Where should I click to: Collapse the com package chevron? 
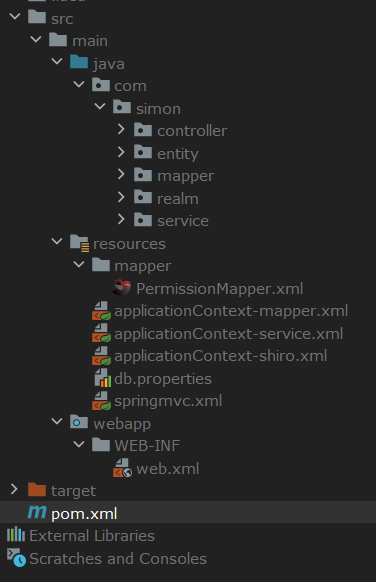[x=79, y=84]
